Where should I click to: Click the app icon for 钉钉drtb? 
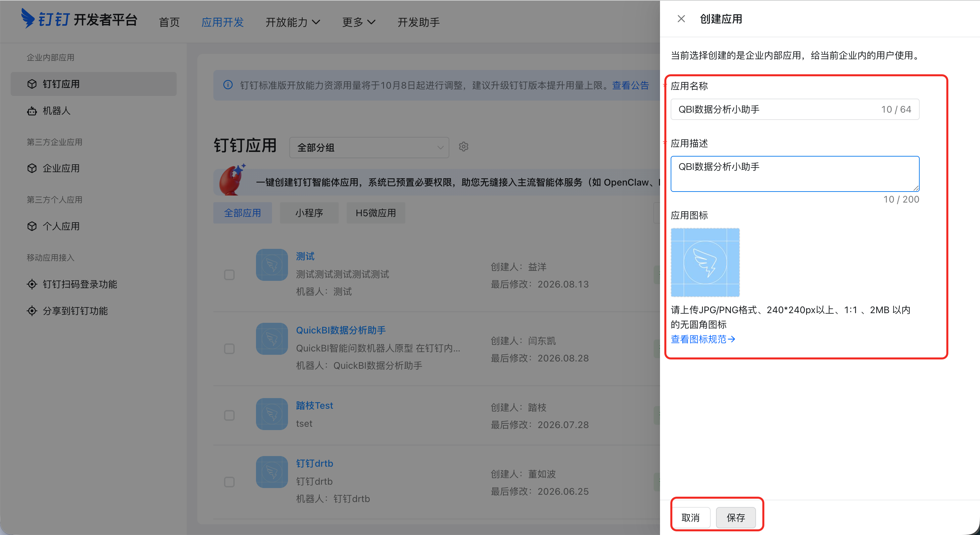coord(272,472)
